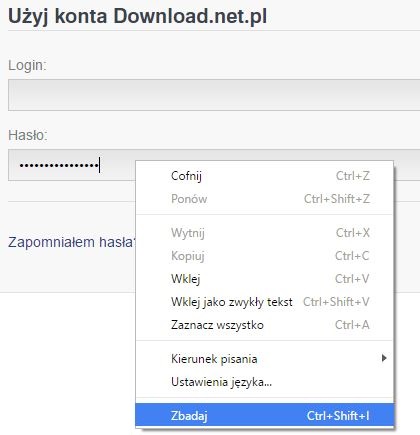Image resolution: width=420 pixels, height=435 pixels.
Task: Click the Użyj konta Download.net.pl heading
Action: click(x=137, y=16)
